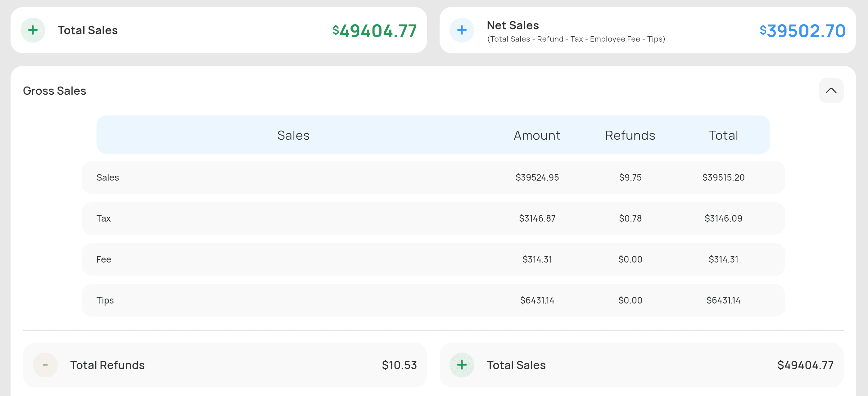Click the minus icon beside Total Refunds
Screen dimensions: 868x396
(45, 365)
